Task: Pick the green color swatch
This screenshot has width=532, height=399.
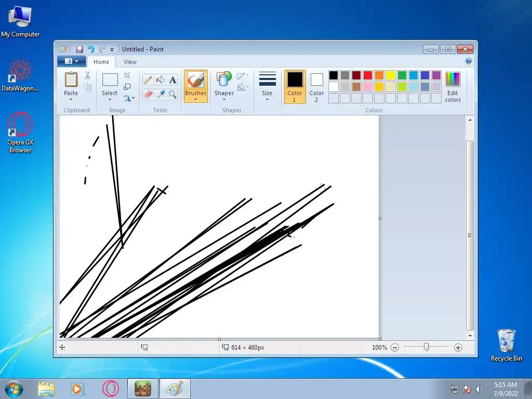Action: click(402, 75)
